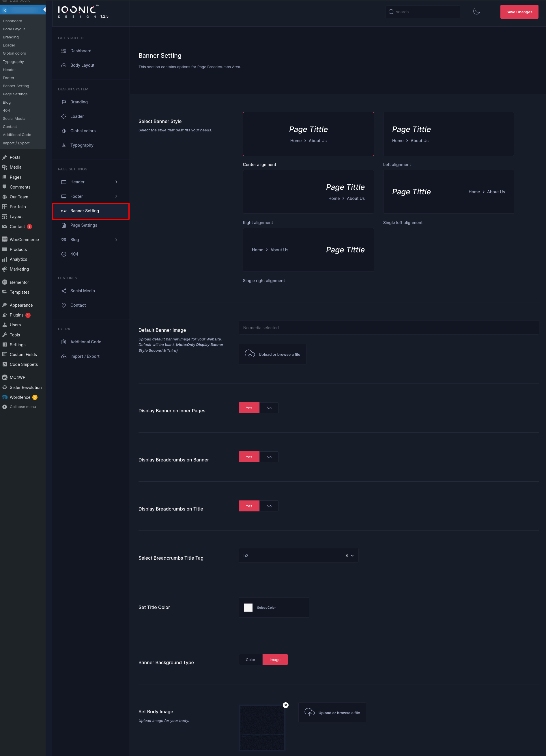Viewport: 546px width, 756px height.
Task: Click the Footer layout icon
Action: coord(63,196)
